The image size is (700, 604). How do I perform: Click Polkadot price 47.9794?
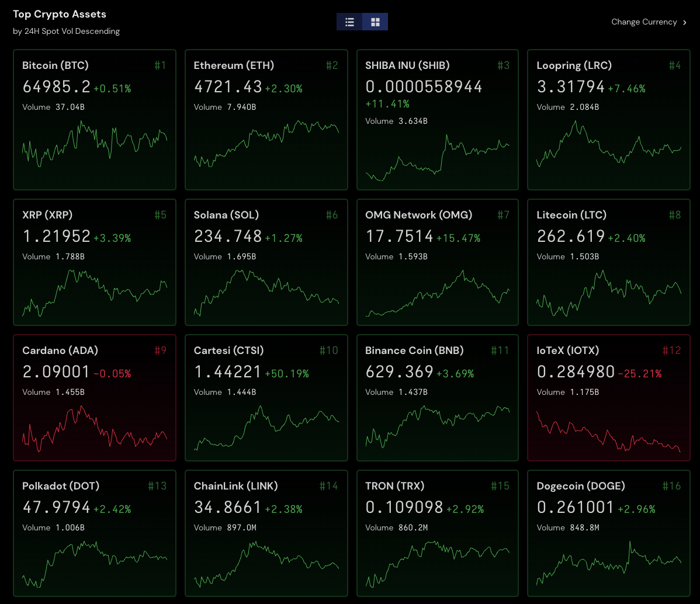pos(57,507)
